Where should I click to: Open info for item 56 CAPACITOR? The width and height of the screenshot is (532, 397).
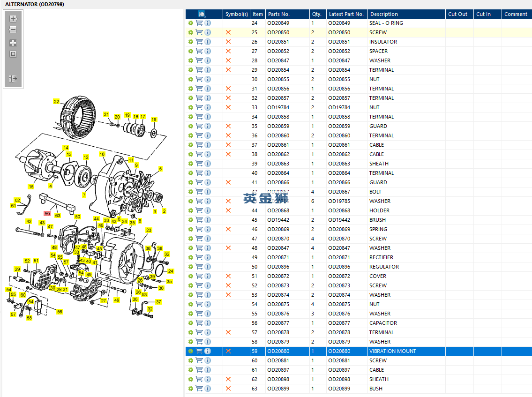tap(208, 323)
